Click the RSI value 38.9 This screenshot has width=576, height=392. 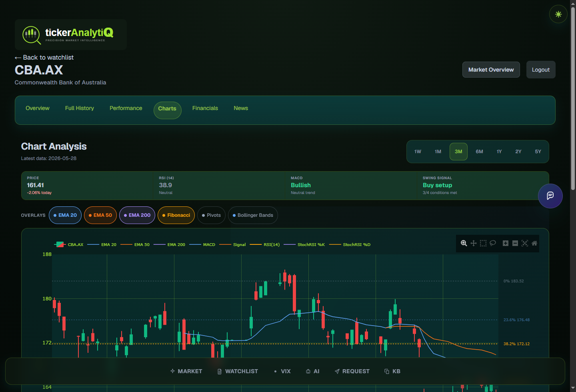click(165, 185)
